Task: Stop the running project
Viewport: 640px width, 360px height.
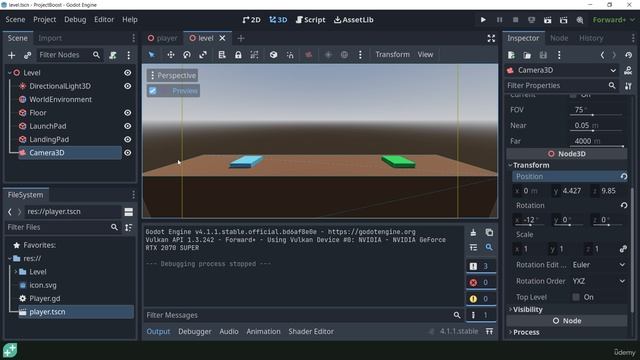Action: coord(516,20)
